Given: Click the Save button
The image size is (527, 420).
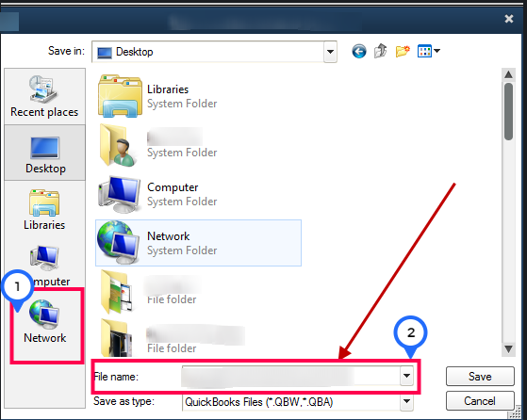Looking at the screenshot, I should [x=480, y=377].
